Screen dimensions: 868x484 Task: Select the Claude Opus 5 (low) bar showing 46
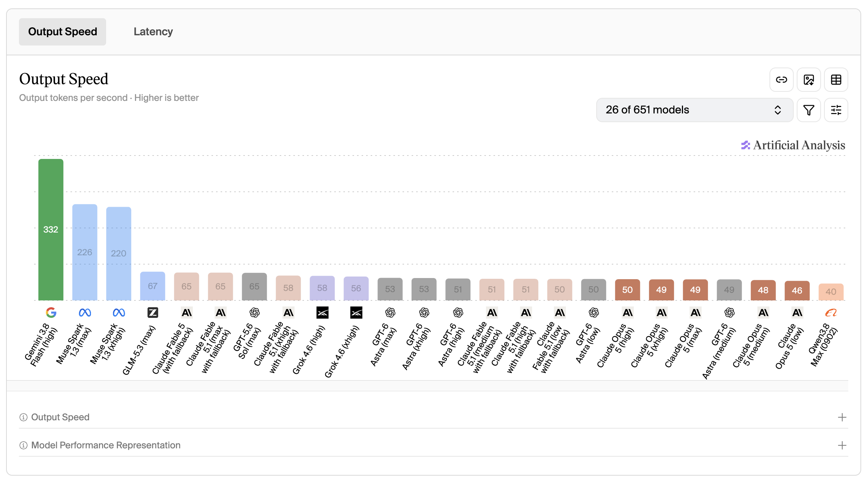pos(797,291)
